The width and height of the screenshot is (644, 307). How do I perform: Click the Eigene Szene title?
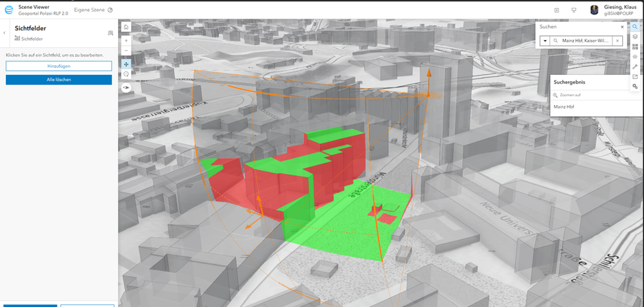[x=89, y=10]
